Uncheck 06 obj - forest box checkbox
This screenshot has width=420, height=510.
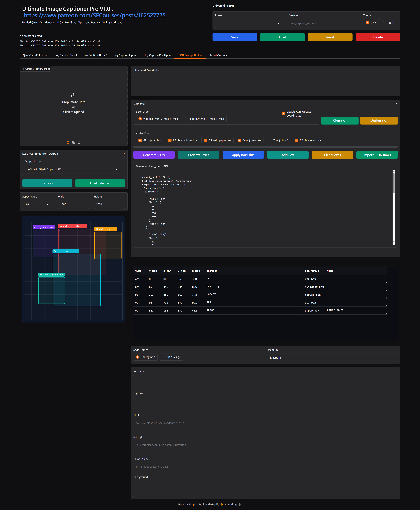[x=297, y=140]
